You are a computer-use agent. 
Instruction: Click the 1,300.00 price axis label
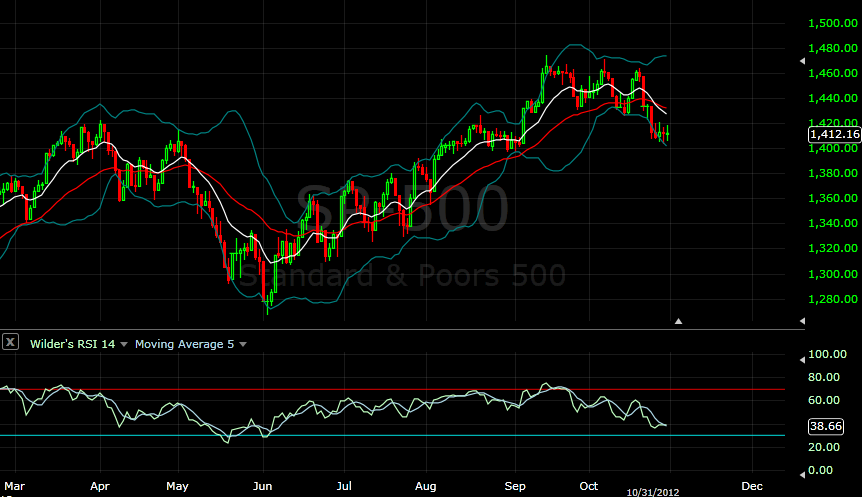833,274
